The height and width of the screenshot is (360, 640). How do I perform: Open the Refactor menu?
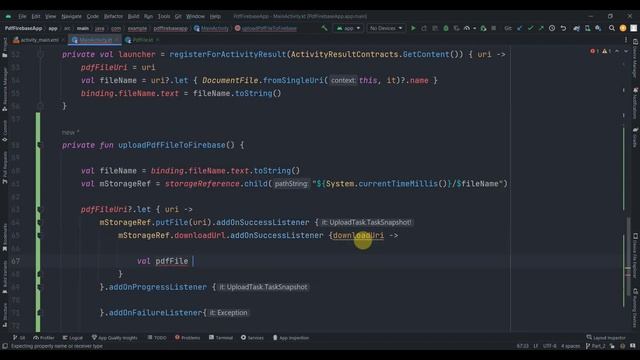click(113, 16)
